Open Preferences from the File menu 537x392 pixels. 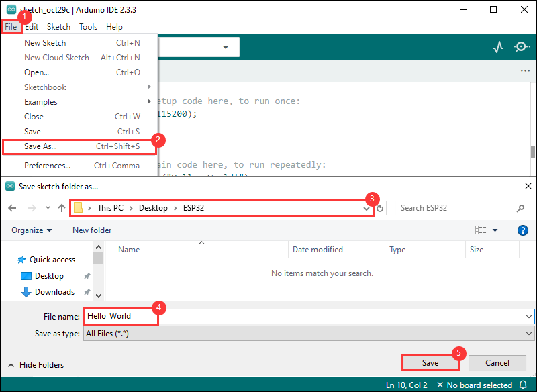[x=47, y=166]
